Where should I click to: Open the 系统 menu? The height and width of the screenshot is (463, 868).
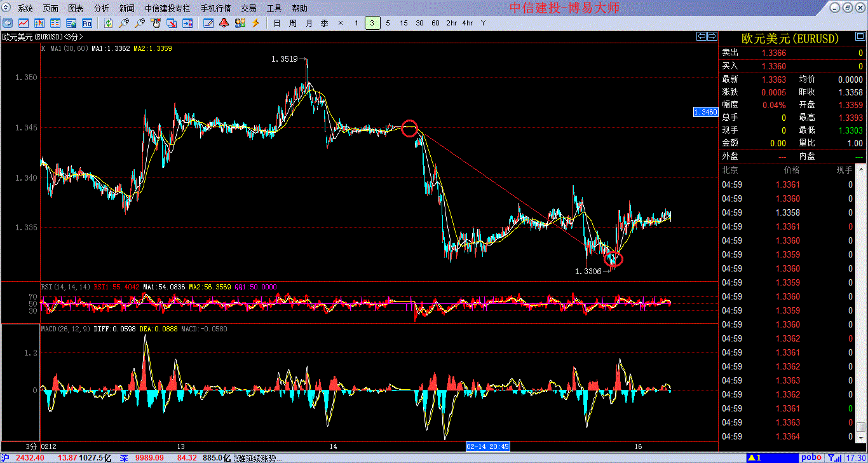point(25,8)
